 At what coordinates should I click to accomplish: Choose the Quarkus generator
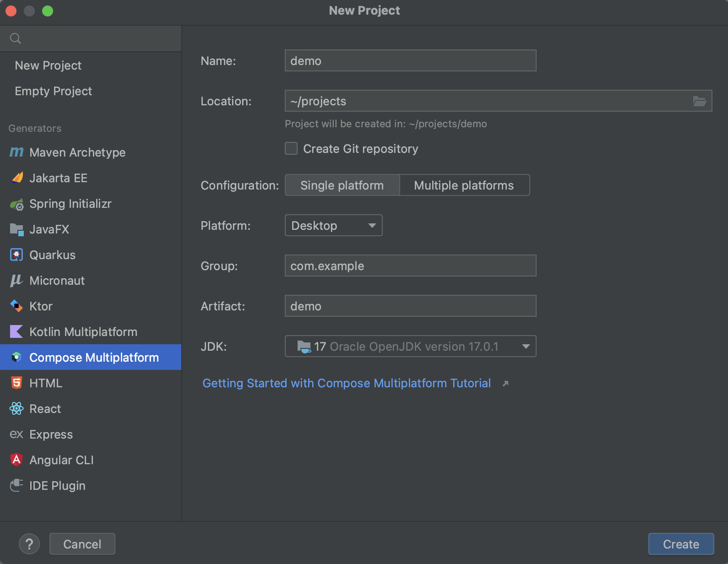pos(91,255)
